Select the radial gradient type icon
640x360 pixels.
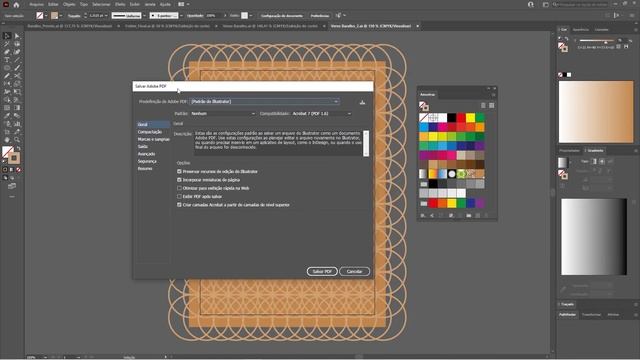(602, 161)
